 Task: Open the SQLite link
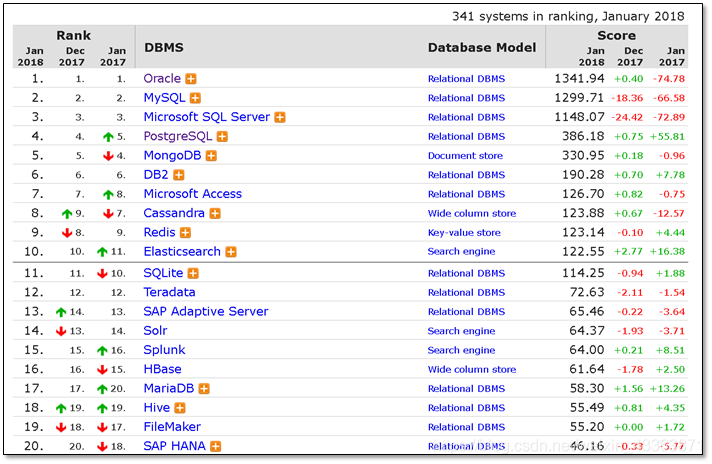tap(163, 273)
